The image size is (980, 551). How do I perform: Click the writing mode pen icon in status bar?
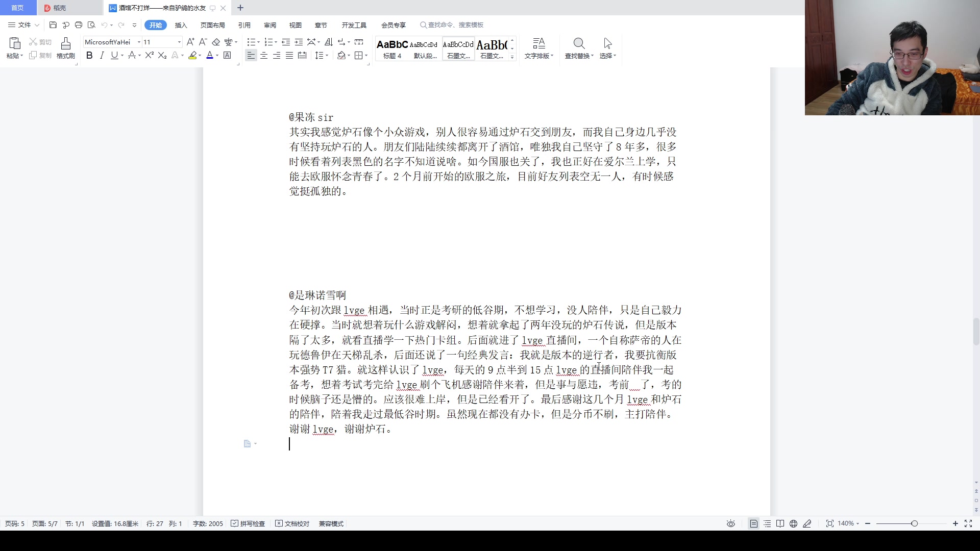[x=807, y=523]
